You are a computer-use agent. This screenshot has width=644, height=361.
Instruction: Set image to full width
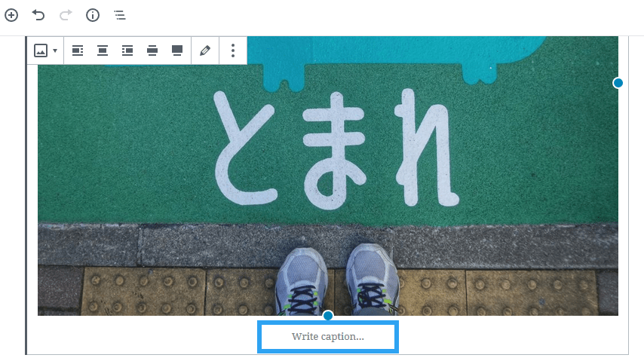(177, 50)
